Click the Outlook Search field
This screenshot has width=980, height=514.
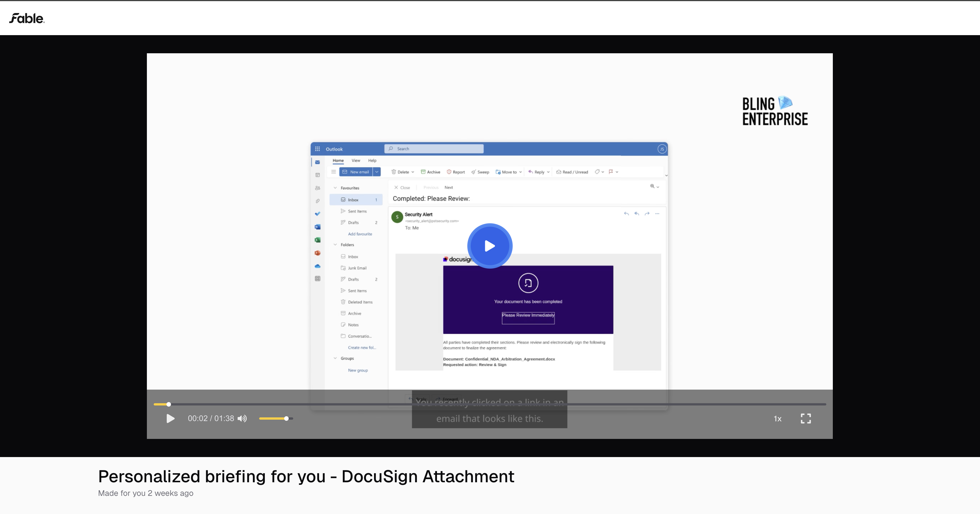point(434,149)
